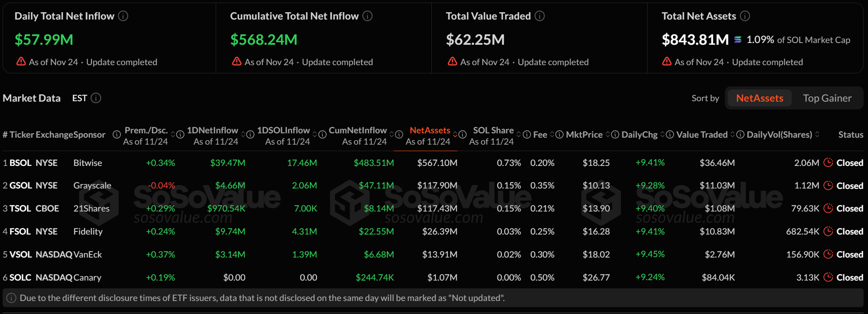Open the BSOL ticker row

(x=20, y=163)
